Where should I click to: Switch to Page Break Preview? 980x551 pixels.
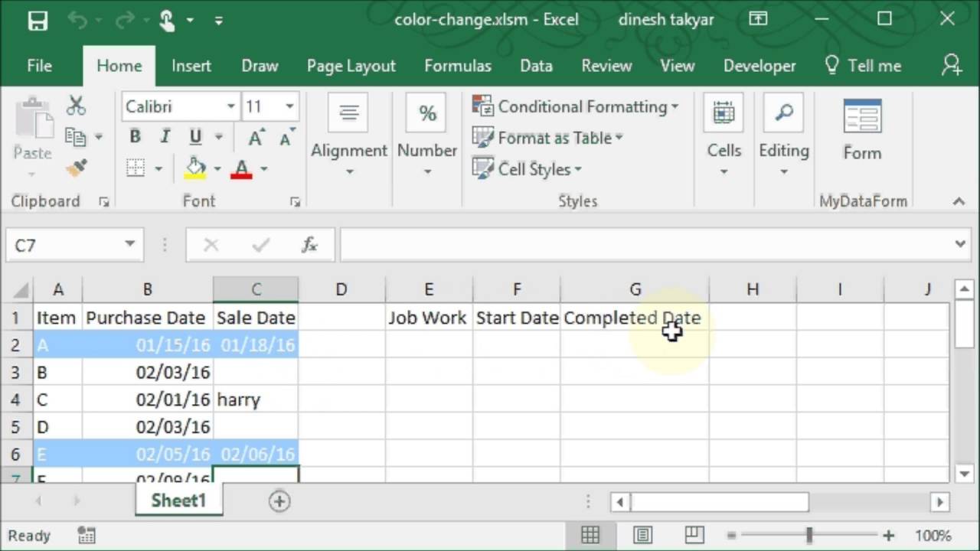click(694, 535)
